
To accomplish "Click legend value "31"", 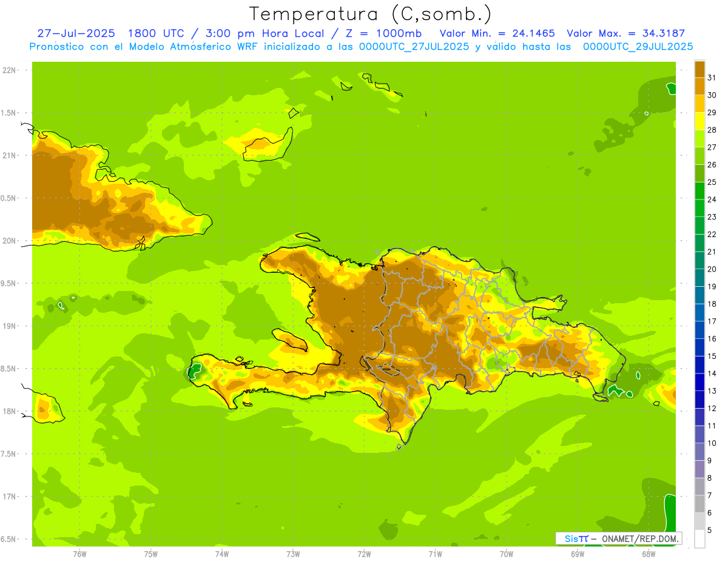I will click(712, 78).
